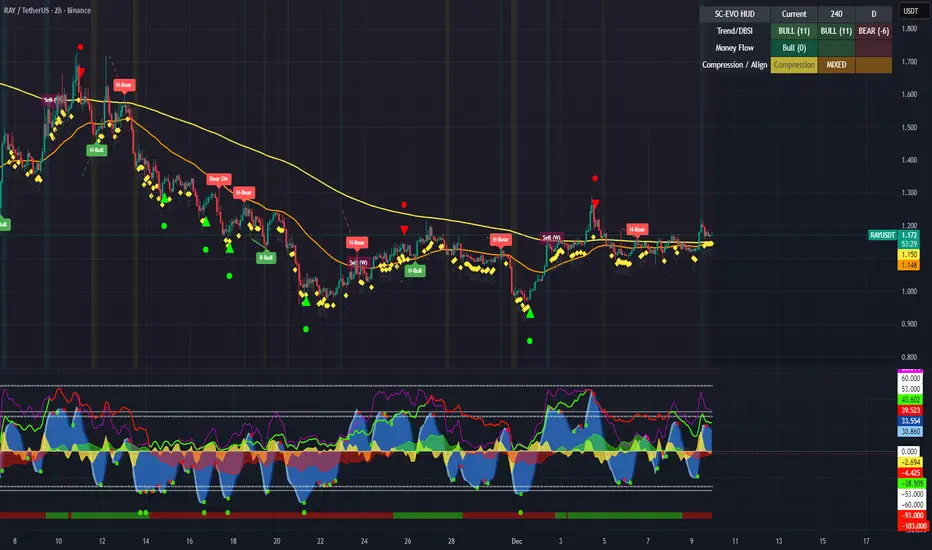Select the 240 column header in HUD

pos(836,14)
